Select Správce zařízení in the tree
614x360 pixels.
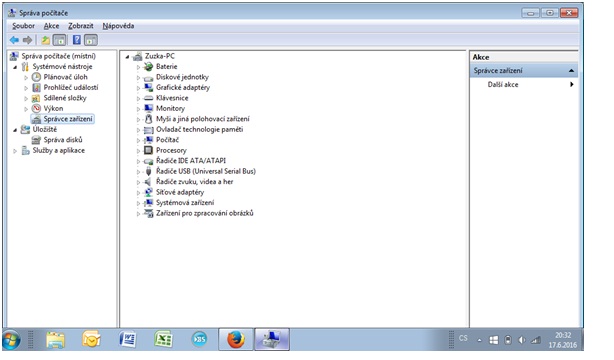[68, 119]
